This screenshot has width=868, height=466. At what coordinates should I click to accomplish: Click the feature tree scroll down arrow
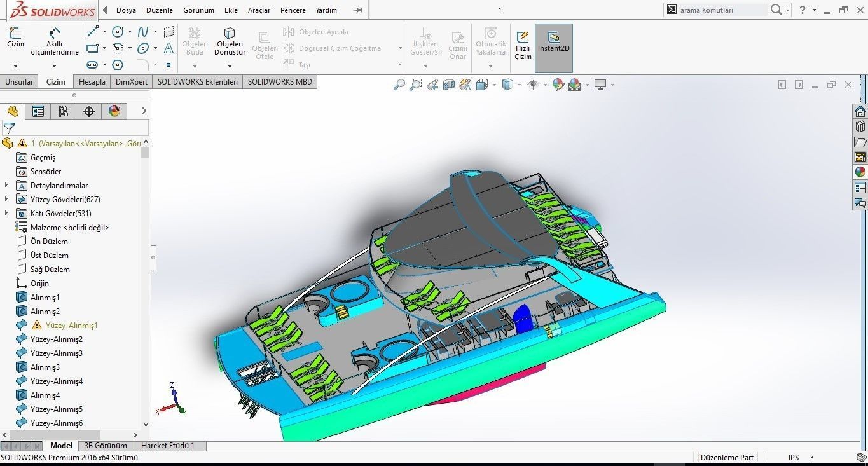pos(146,424)
